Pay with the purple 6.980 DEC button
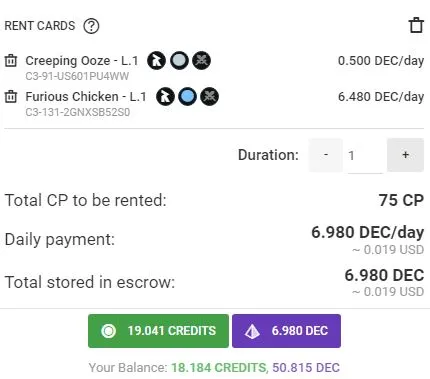Image resolution: width=430 pixels, height=379 pixels. (286, 331)
